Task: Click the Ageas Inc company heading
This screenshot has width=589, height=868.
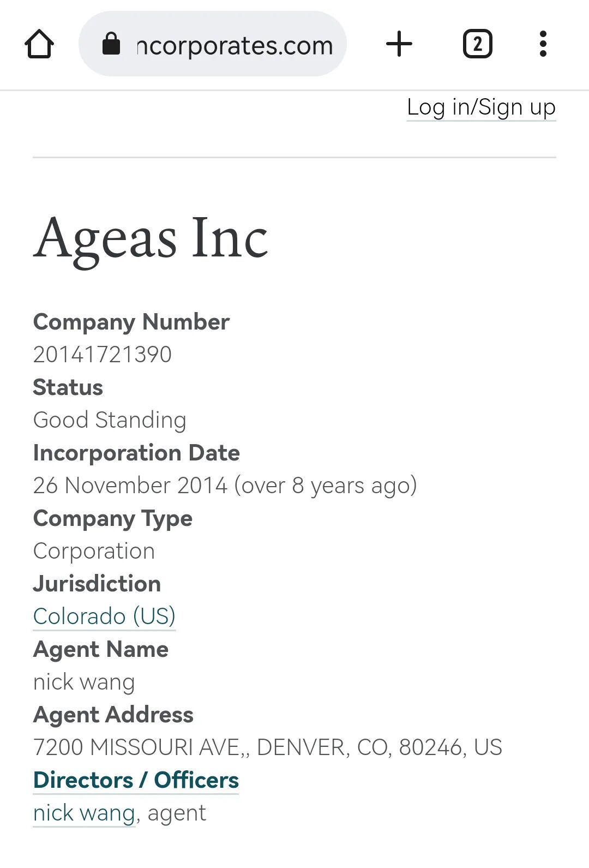Action: (x=151, y=237)
